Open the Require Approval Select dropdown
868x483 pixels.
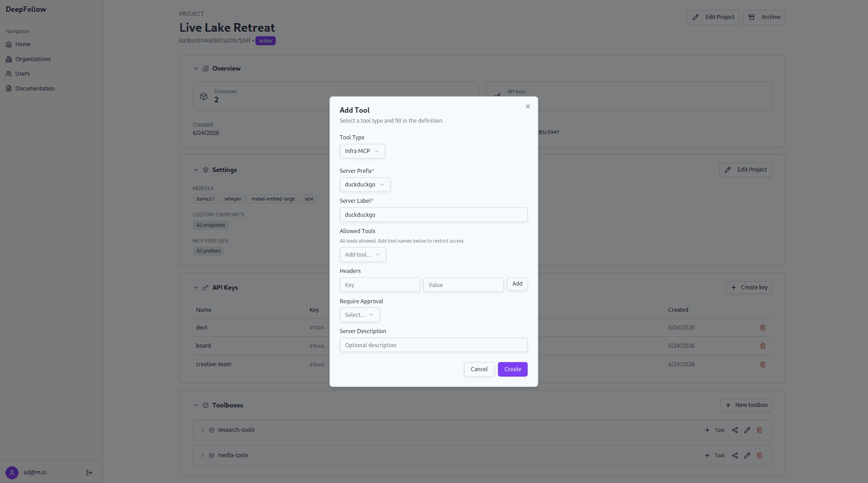[360, 315]
